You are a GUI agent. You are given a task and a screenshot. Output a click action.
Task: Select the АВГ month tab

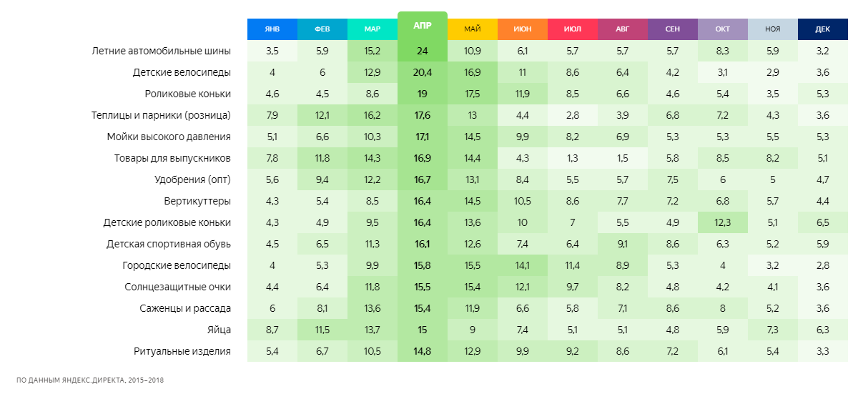tap(622, 29)
